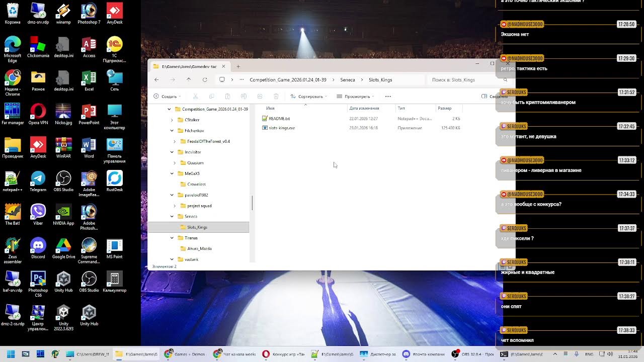Click the navigation pane scrollbar thumb
The height and width of the screenshot is (362, 644).
click(x=252, y=203)
